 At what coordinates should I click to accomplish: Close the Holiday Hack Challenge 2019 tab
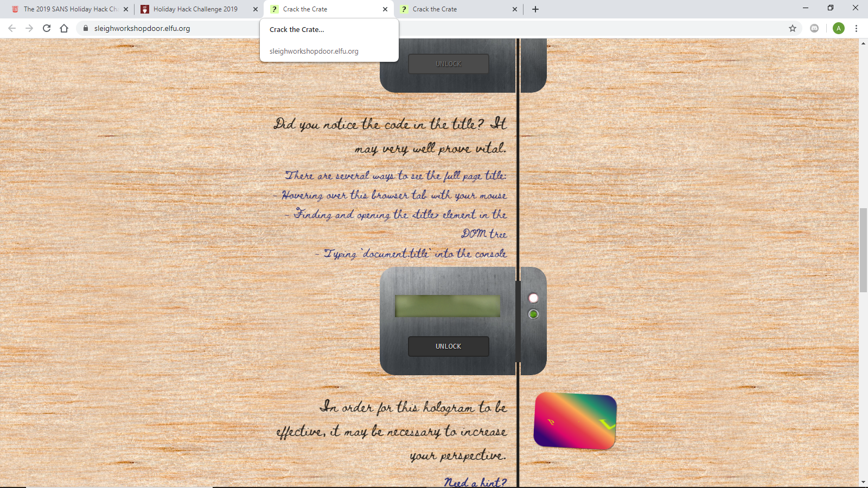point(256,9)
